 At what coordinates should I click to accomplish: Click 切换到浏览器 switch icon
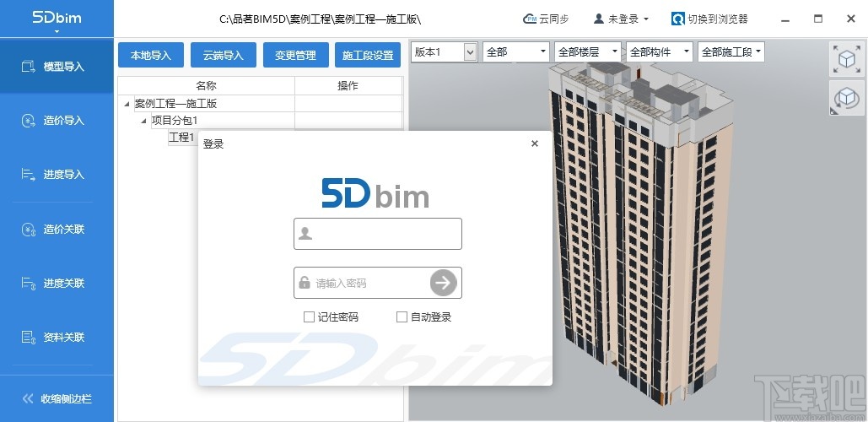[678, 19]
